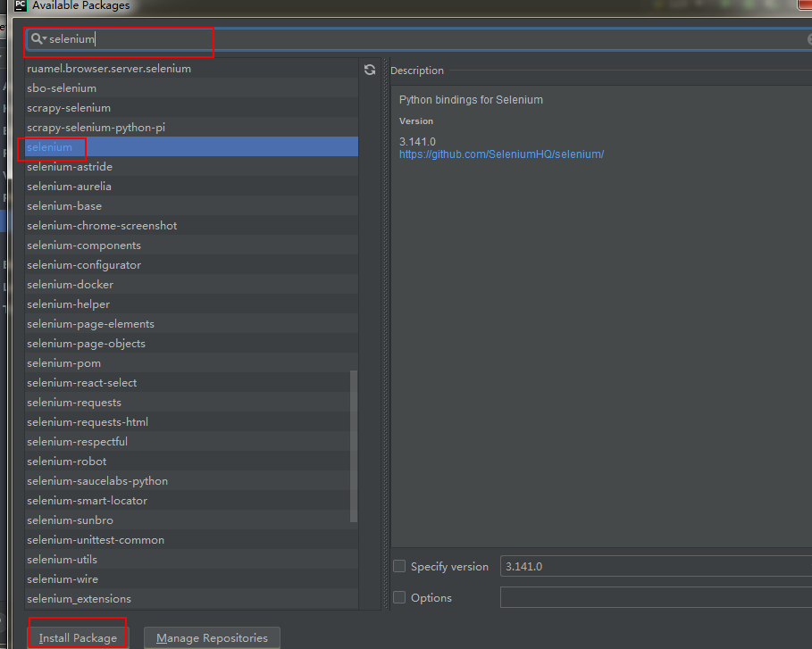Select selenium-unittest-common package

[x=191, y=540]
